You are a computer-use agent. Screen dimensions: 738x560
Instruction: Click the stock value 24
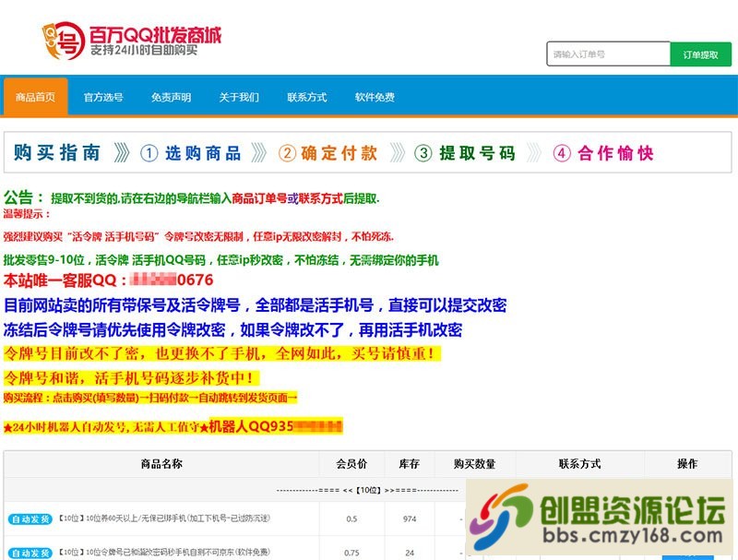click(x=410, y=553)
